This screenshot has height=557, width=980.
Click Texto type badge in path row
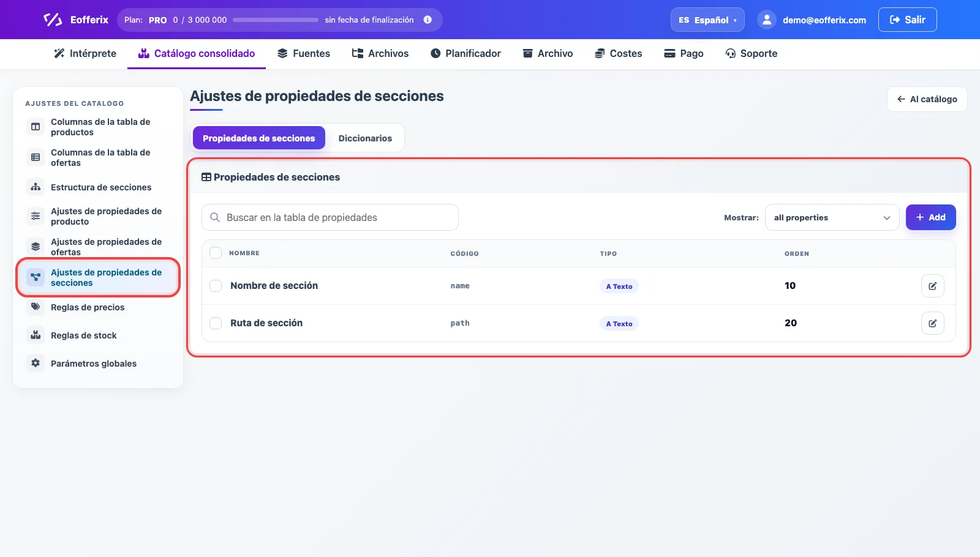(619, 324)
